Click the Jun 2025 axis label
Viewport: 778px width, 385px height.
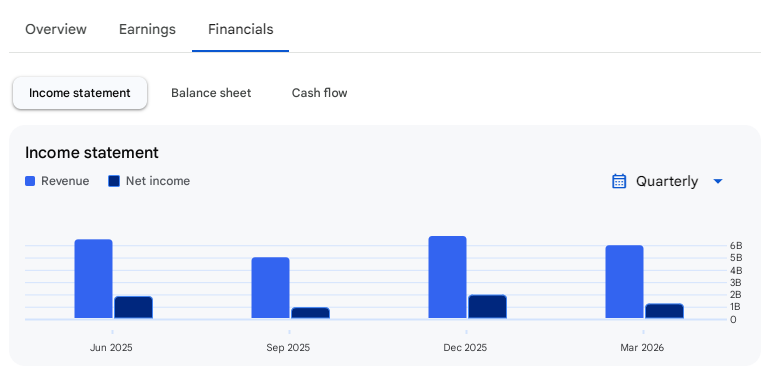coord(111,347)
